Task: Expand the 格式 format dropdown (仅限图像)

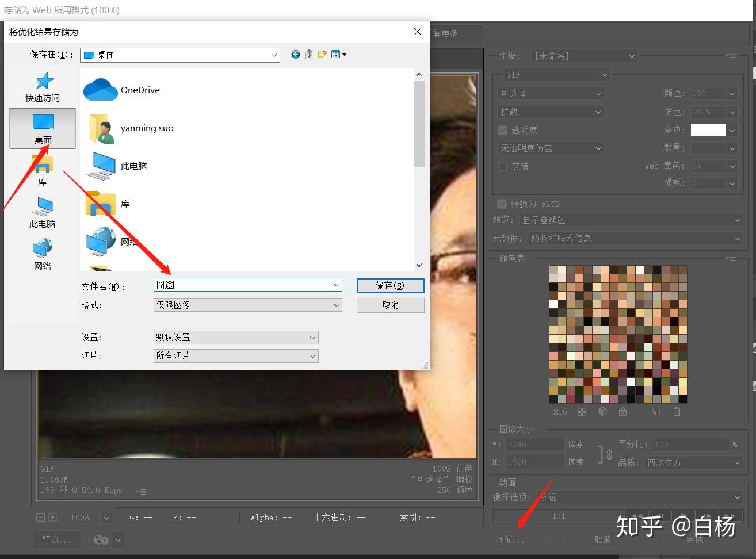Action: click(x=248, y=305)
